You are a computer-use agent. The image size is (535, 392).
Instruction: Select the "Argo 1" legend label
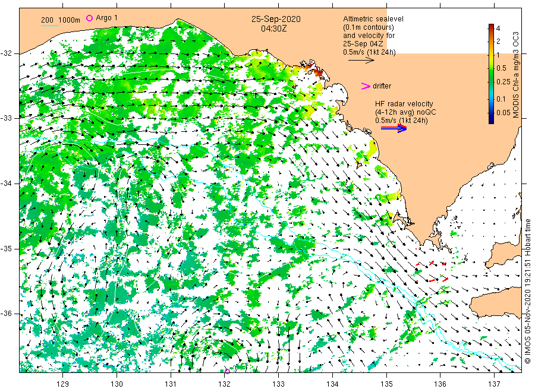(x=107, y=18)
